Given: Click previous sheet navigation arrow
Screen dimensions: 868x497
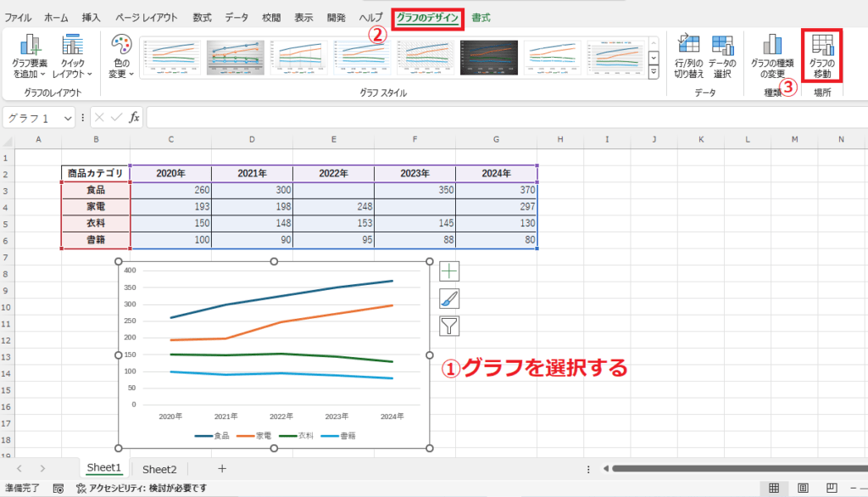Looking at the screenshot, I should pos(19,469).
